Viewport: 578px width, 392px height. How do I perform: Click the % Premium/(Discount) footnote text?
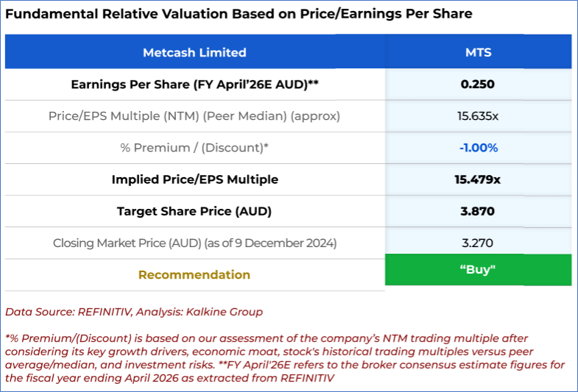265,338
